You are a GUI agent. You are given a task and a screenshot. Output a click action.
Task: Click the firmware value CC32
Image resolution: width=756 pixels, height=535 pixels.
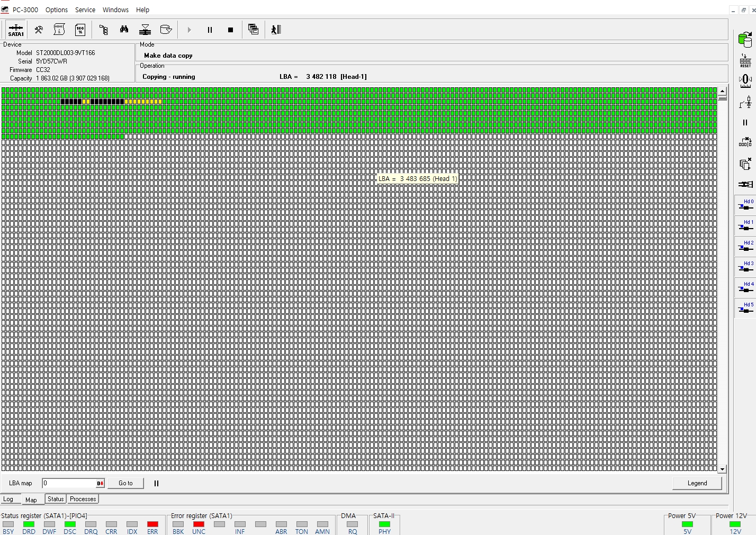pyautogui.click(x=43, y=70)
